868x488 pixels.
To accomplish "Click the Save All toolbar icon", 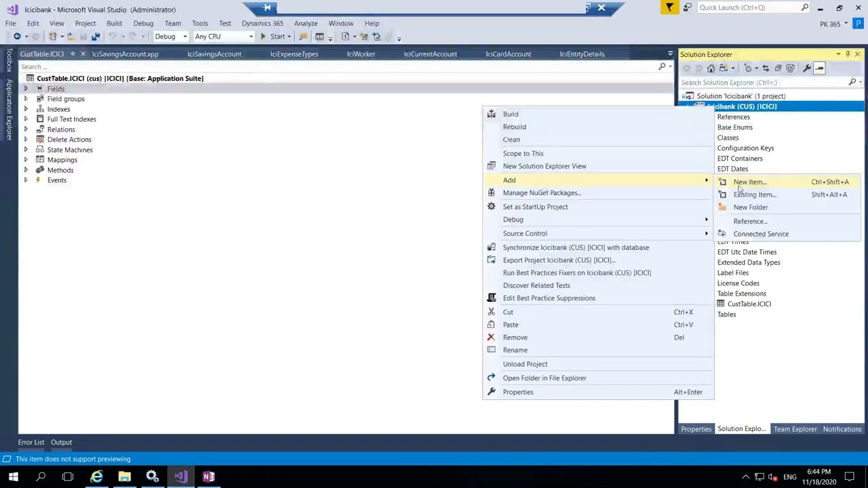I will click(96, 37).
